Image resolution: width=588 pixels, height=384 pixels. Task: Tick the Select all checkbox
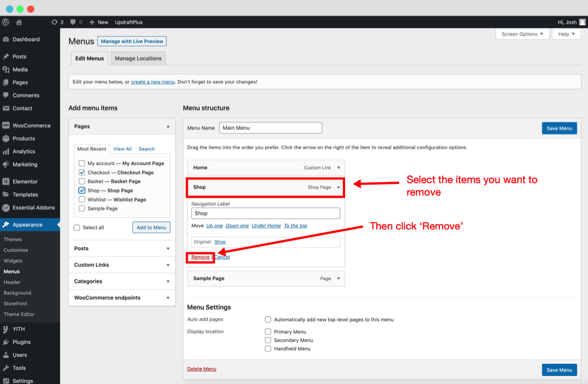click(x=77, y=227)
